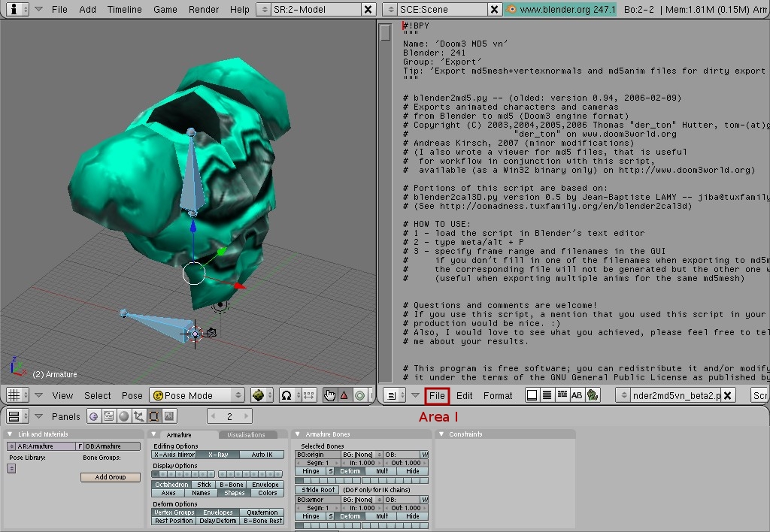Toggle syntax highlighting AB icon
The width and height of the screenshot is (770, 532).
[x=577, y=395]
